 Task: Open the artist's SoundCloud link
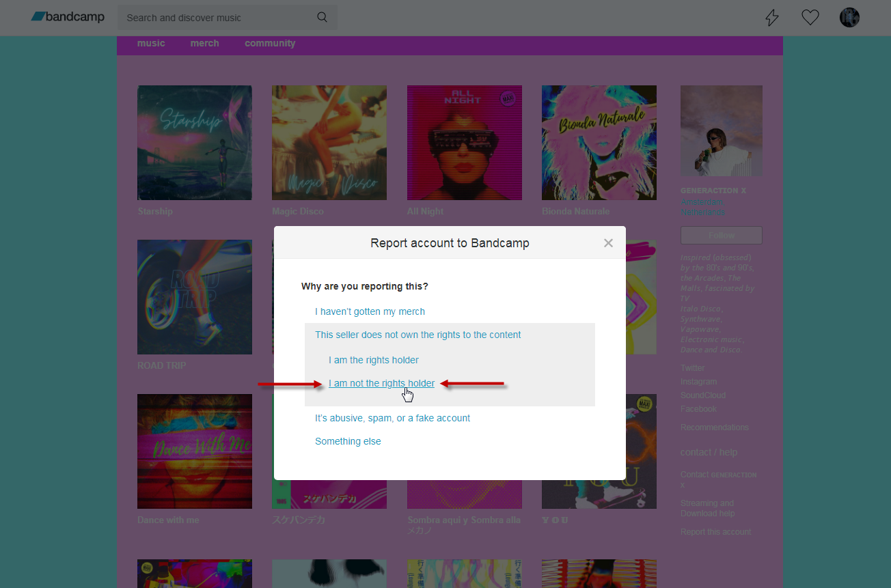pyautogui.click(x=703, y=395)
